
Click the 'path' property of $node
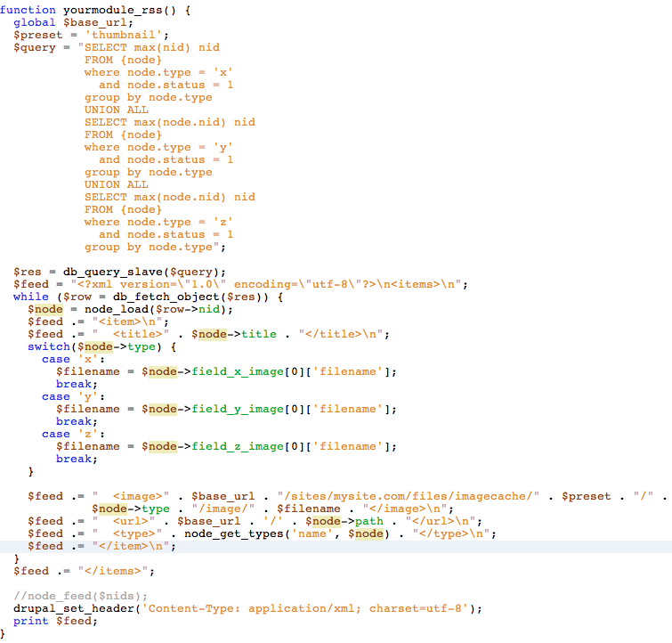tap(368, 521)
